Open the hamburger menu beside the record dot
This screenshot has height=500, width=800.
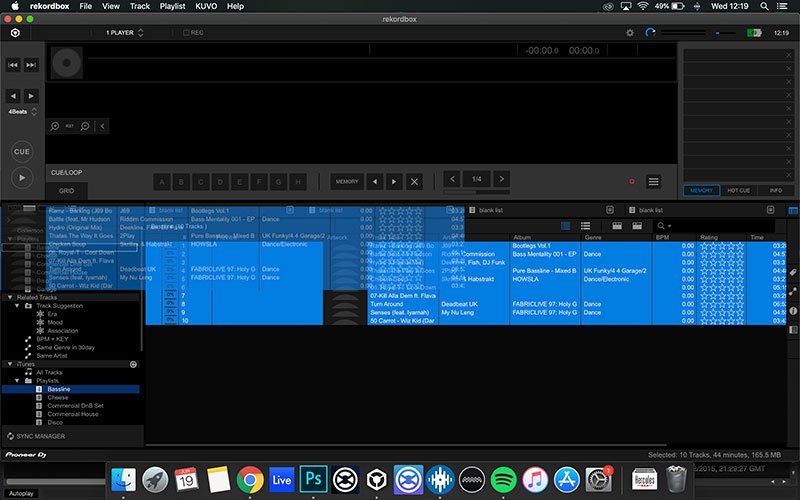pos(653,182)
